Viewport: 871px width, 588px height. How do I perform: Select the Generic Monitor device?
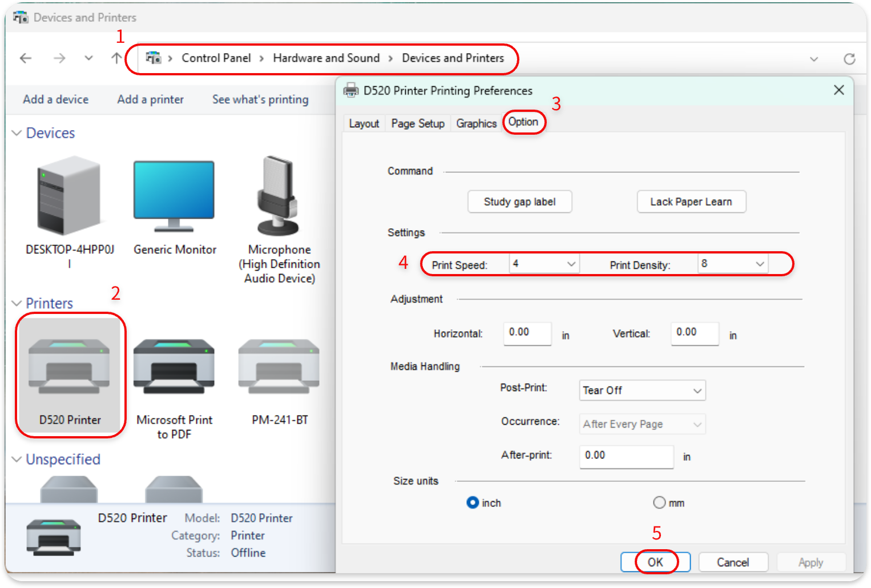point(174,196)
